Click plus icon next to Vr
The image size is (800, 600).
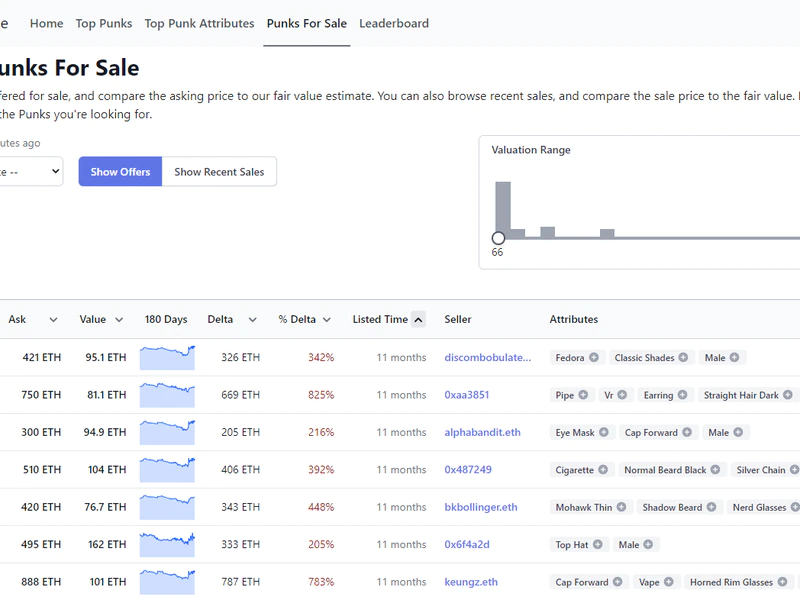pos(622,394)
